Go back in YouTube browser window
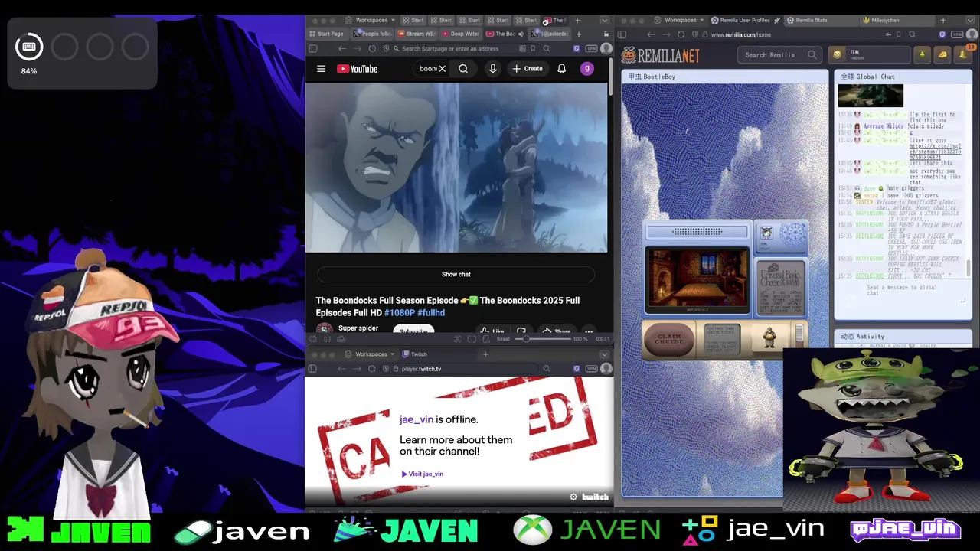980x551 pixels. 341,48
